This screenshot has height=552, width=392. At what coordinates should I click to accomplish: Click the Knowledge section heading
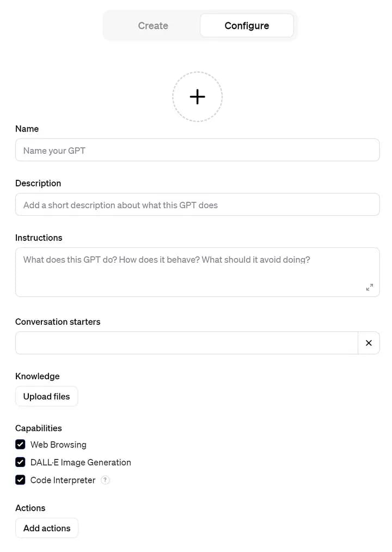(x=37, y=376)
